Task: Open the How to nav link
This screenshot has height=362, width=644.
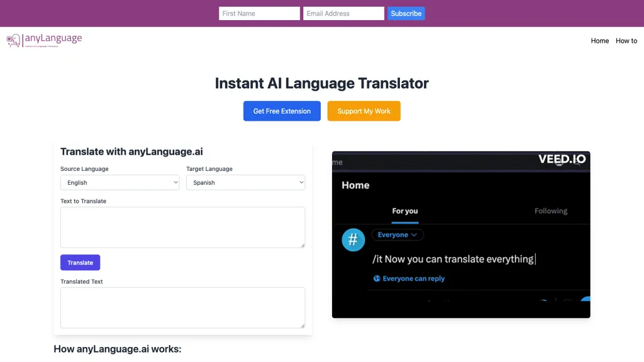Action: (x=626, y=41)
